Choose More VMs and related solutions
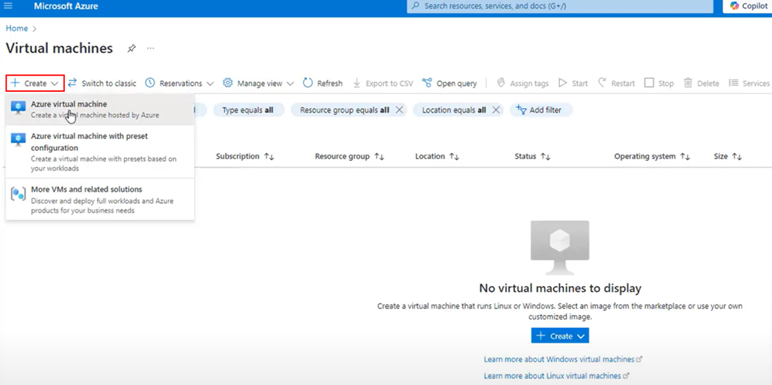This screenshot has height=385, width=772. pyautogui.click(x=100, y=199)
